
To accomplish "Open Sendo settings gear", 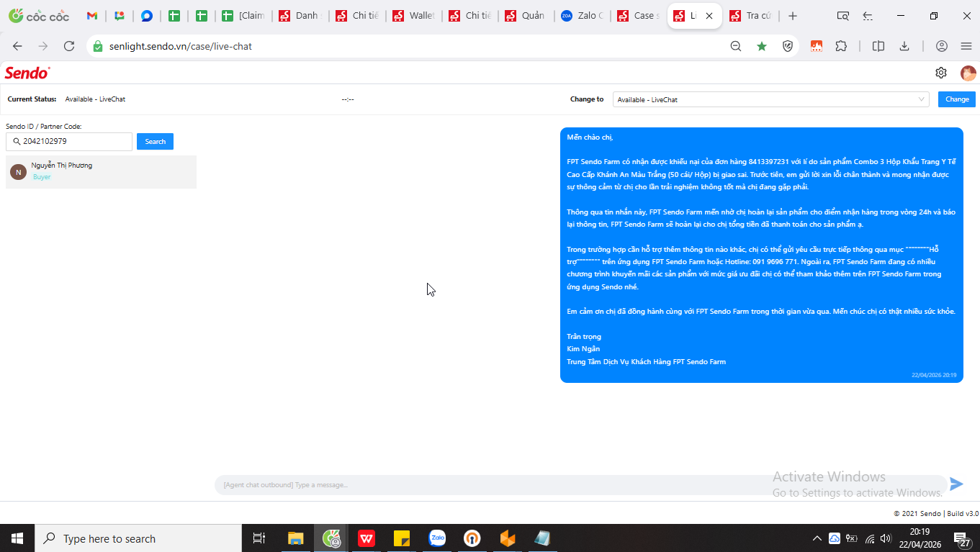I will [x=941, y=73].
